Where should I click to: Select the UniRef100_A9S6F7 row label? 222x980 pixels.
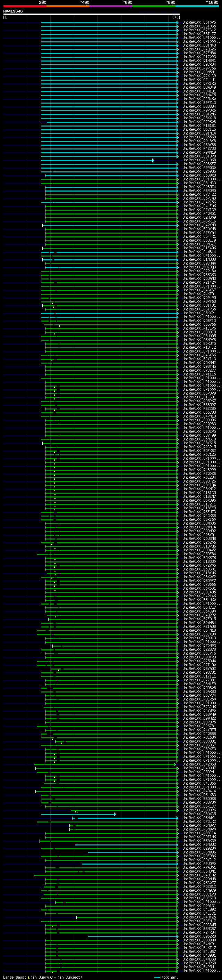click(x=199, y=164)
